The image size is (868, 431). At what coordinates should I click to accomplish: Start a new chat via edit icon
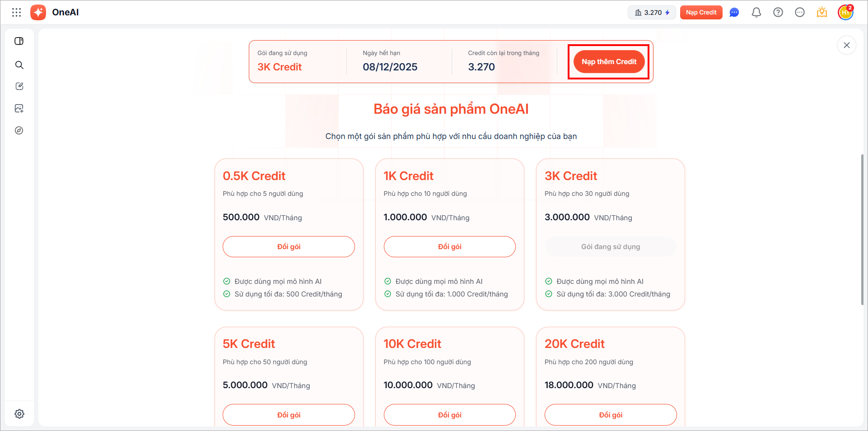[x=19, y=86]
